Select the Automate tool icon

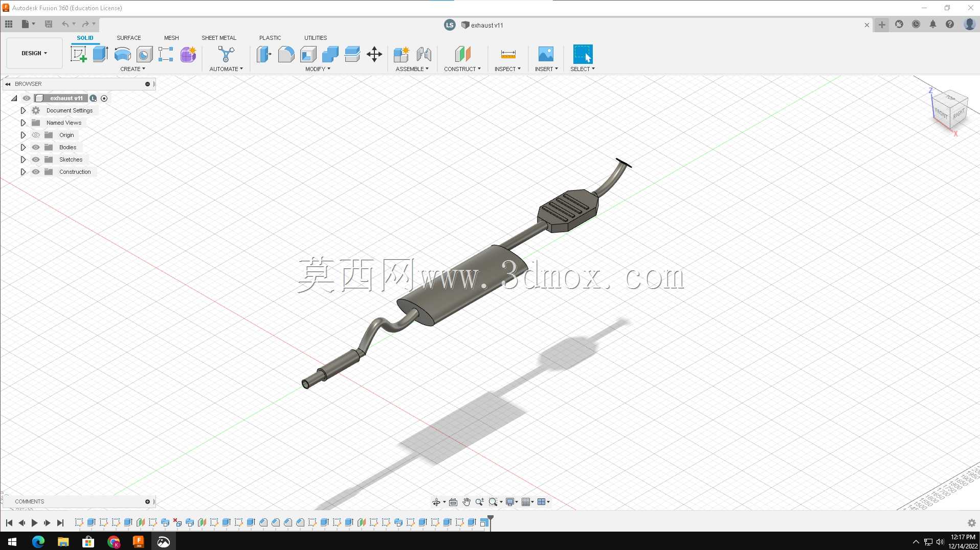click(226, 54)
